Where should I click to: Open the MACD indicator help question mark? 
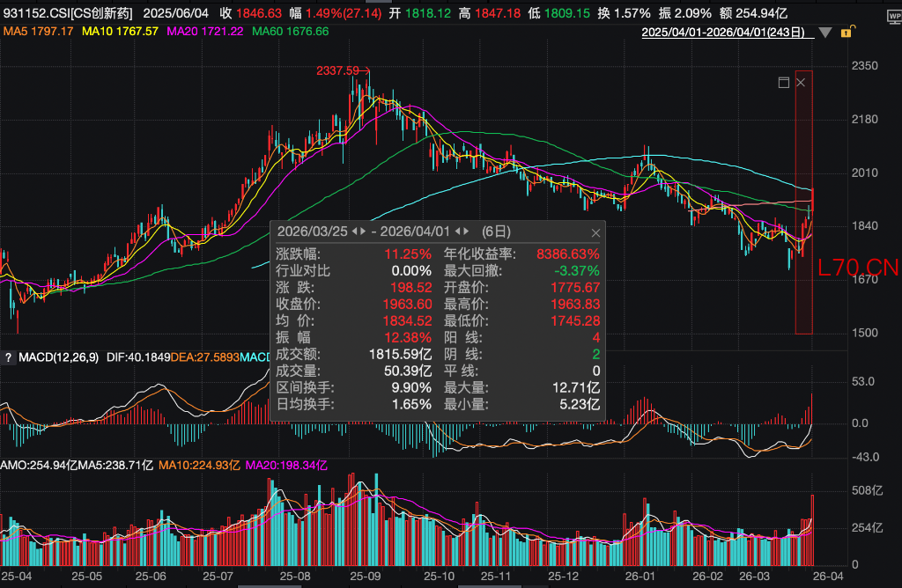point(8,357)
